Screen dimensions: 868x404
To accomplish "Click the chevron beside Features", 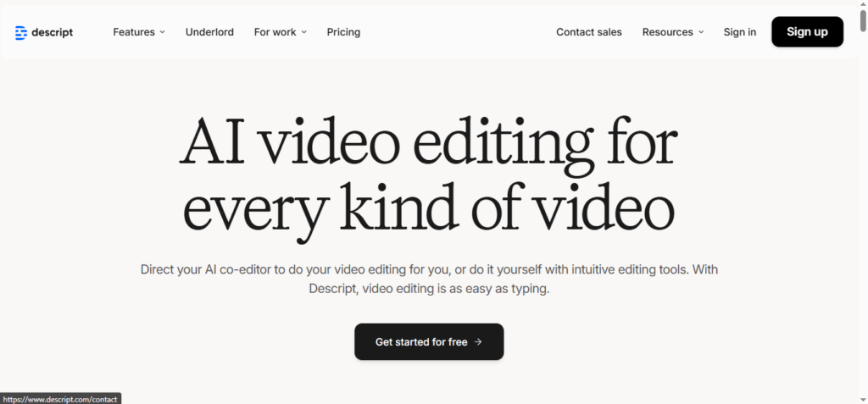I will [x=162, y=32].
